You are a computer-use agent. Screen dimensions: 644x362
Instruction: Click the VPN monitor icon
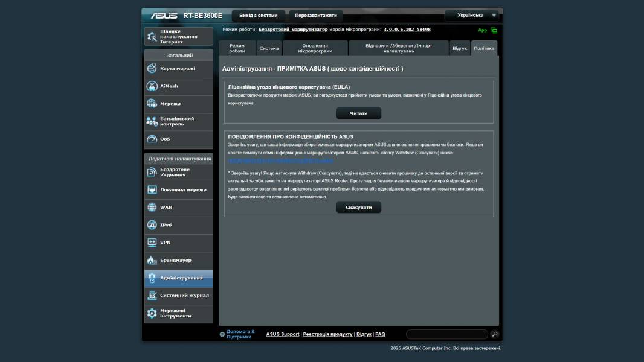(152, 243)
